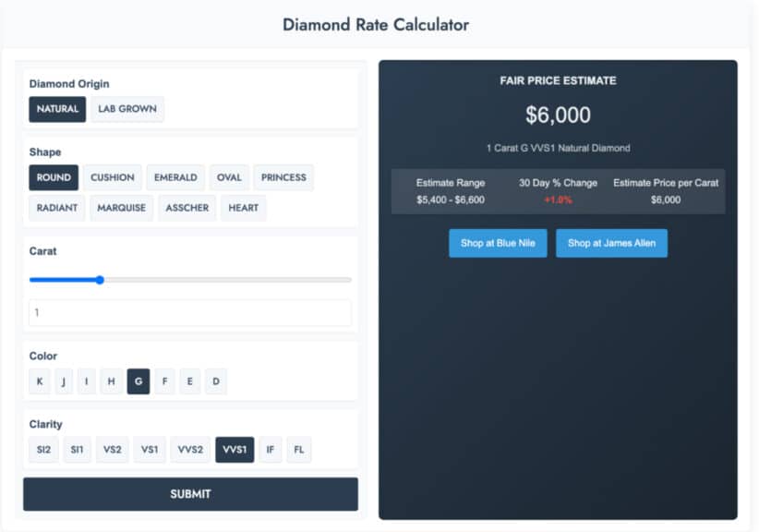Set clarity to VS1
This screenshot has height=532, width=759.
point(150,450)
